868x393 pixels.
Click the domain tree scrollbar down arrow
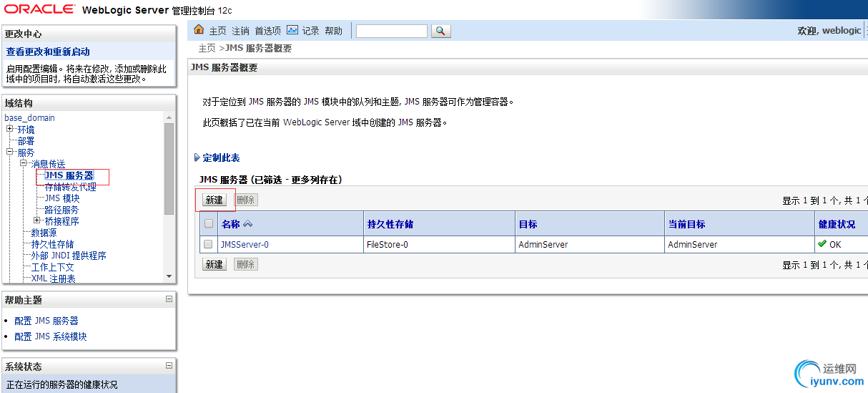[x=169, y=276]
